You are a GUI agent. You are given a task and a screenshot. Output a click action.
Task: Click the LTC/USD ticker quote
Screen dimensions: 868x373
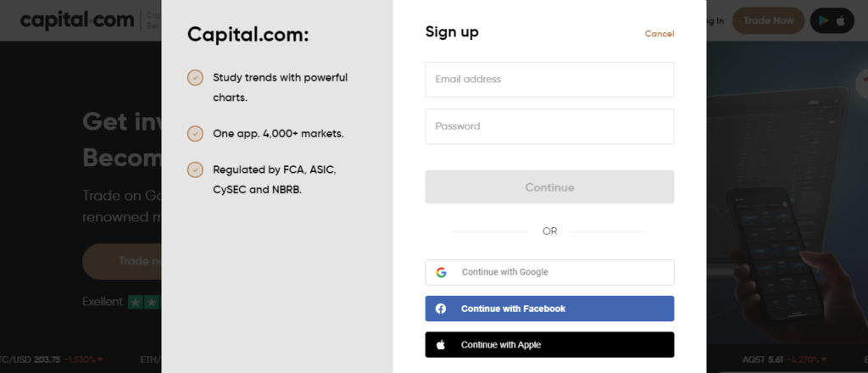pos(52,359)
